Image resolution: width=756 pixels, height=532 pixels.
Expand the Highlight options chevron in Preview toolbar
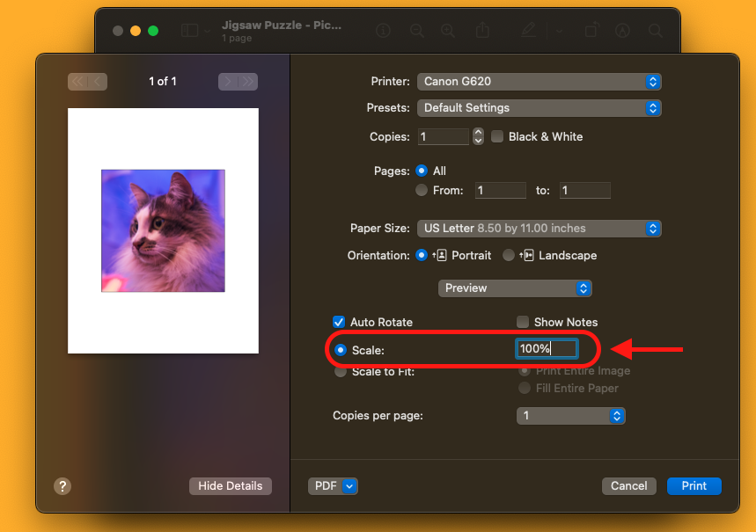[559, 32]
